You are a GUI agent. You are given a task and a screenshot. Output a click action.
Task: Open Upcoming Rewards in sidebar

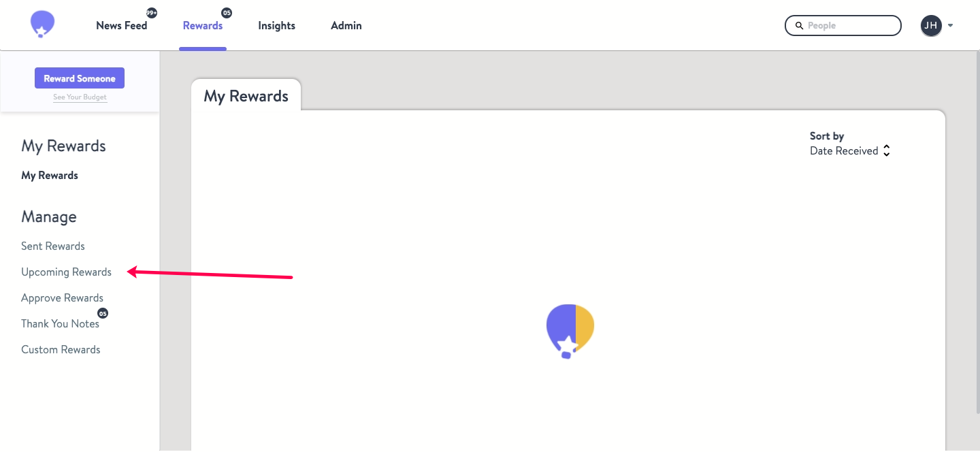click(66, 272)
